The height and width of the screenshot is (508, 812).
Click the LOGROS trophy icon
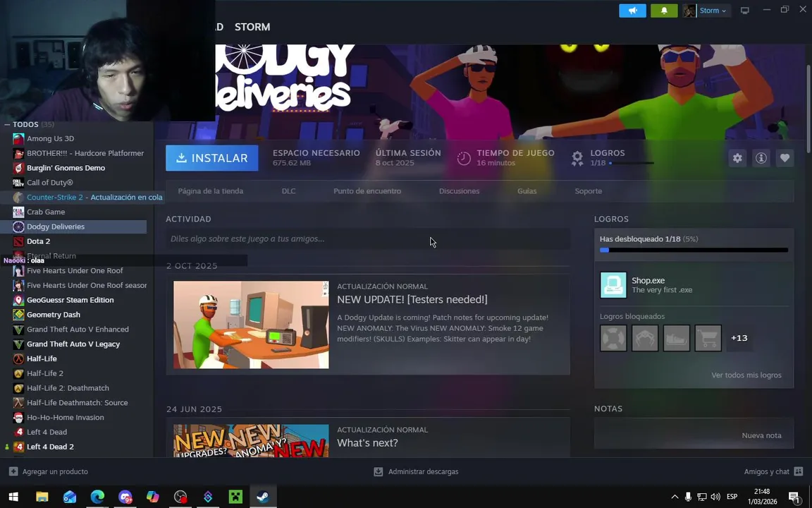pos(577,158)
